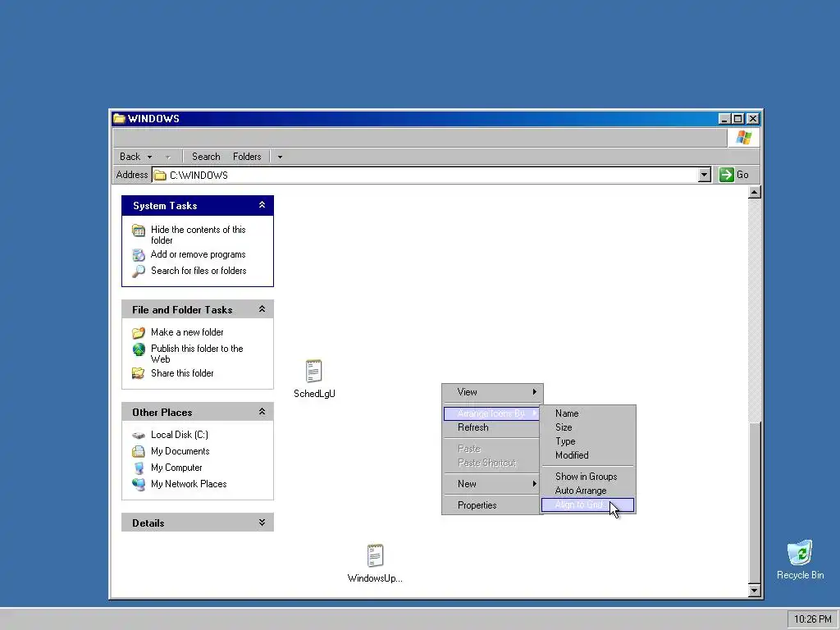Select the WindowsUp... file icon

click(x=375, y=555)
